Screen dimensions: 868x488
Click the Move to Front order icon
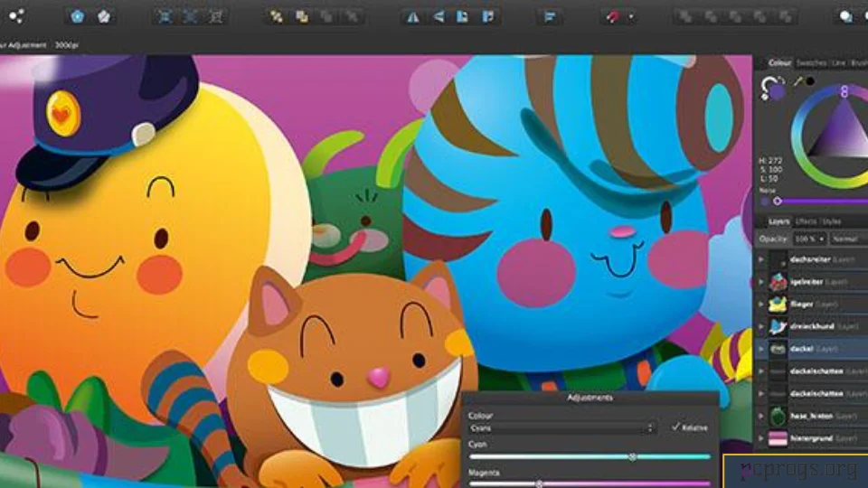click(x=352, y=16)
